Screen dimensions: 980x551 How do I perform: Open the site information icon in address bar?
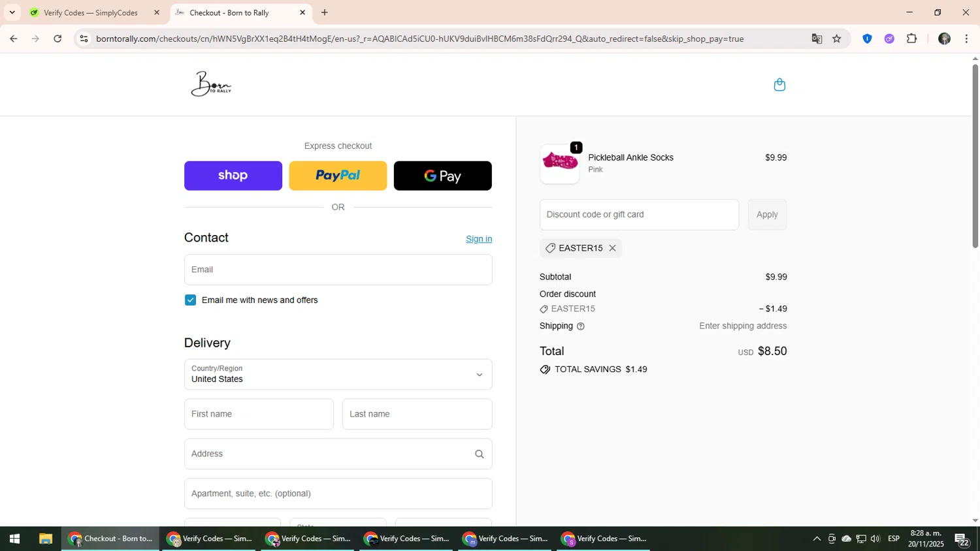click(x=84, y=39)
